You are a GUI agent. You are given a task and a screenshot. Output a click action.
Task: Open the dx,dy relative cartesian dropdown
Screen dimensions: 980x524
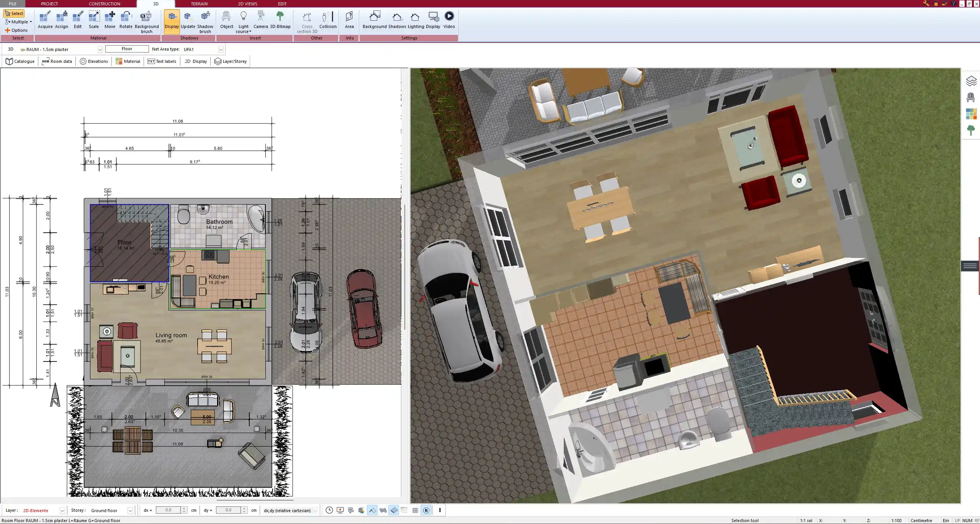[314, 510]
